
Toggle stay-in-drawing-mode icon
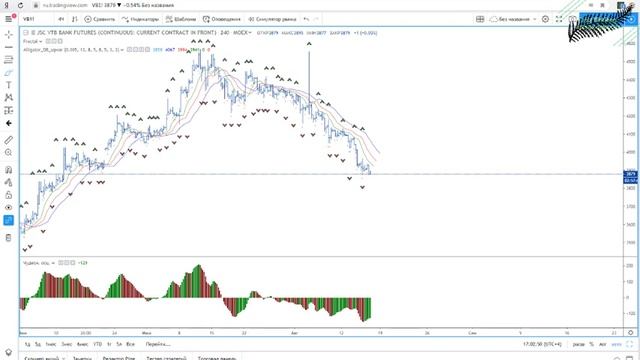(x=8, y=182)
